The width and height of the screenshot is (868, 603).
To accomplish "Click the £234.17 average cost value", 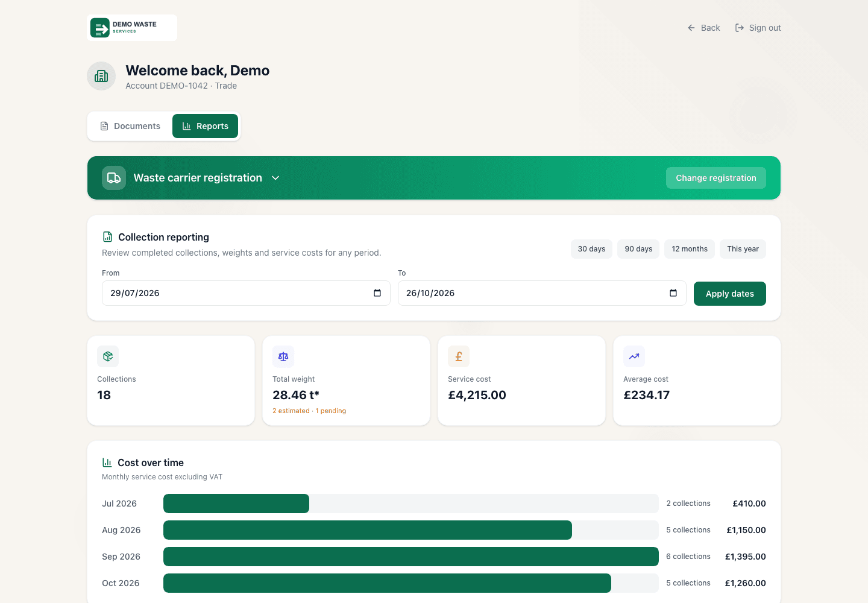I will point(646,395).
